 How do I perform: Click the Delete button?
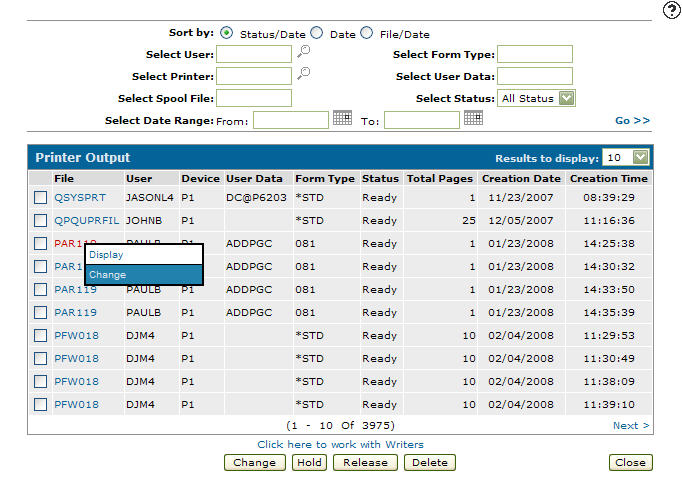(x=430, y=463)
